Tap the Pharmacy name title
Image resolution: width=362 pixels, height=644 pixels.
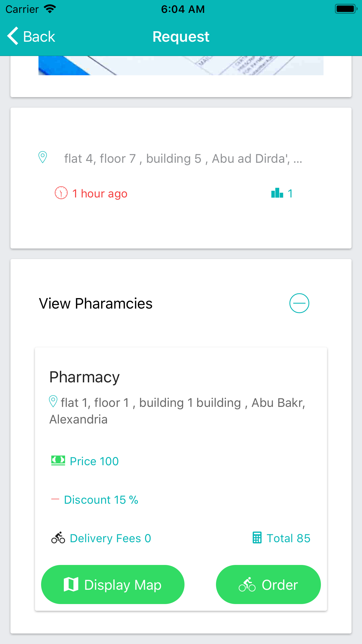85,377
